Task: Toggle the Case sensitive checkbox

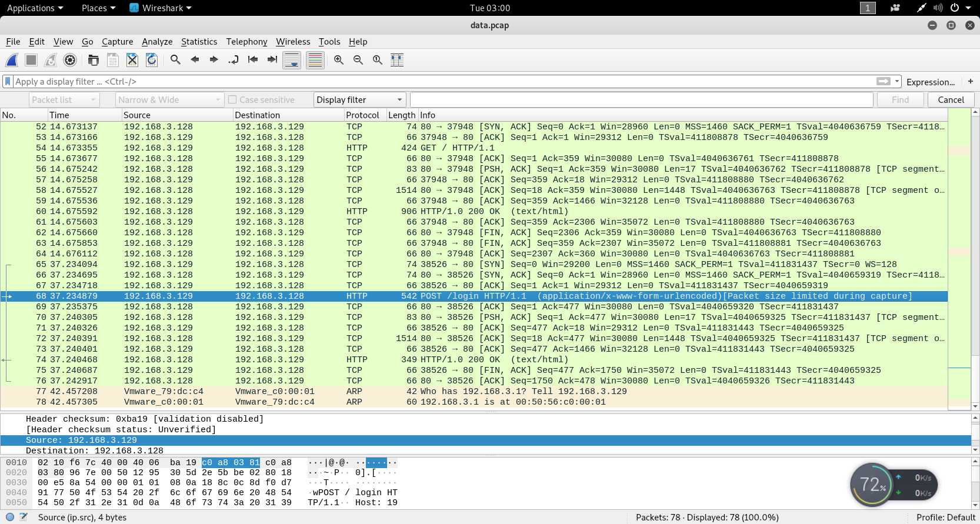Action: [232, 100]
